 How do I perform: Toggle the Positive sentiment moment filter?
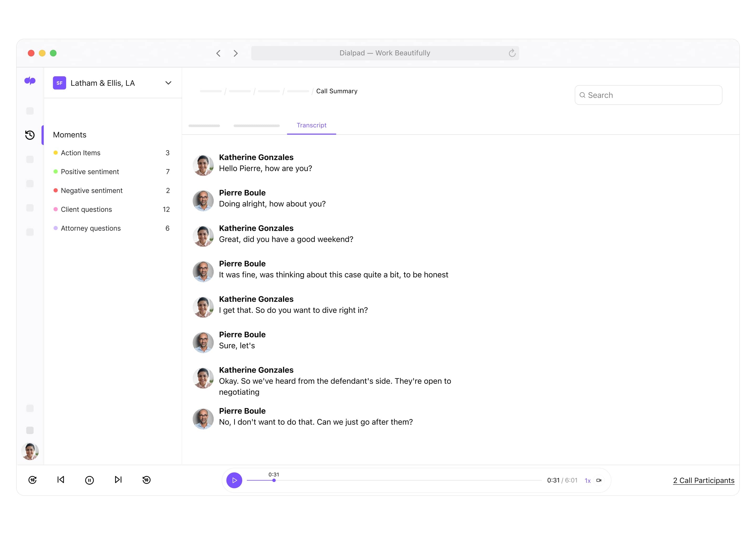[x=90, y=172]
